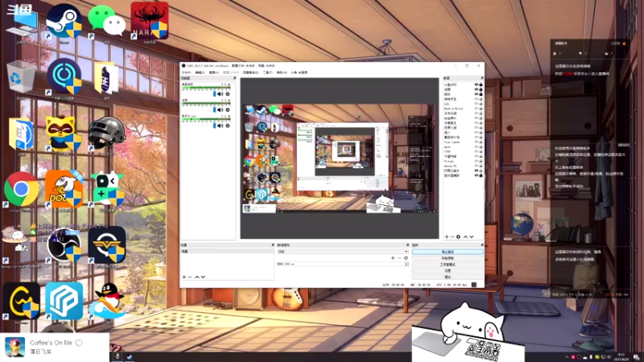Open source properties gear in Sources

458,237
